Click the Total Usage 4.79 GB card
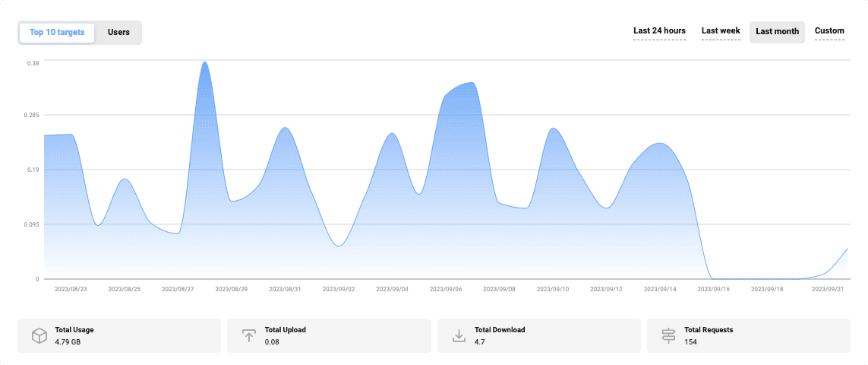The image size is (868, 365). (119, 335)
